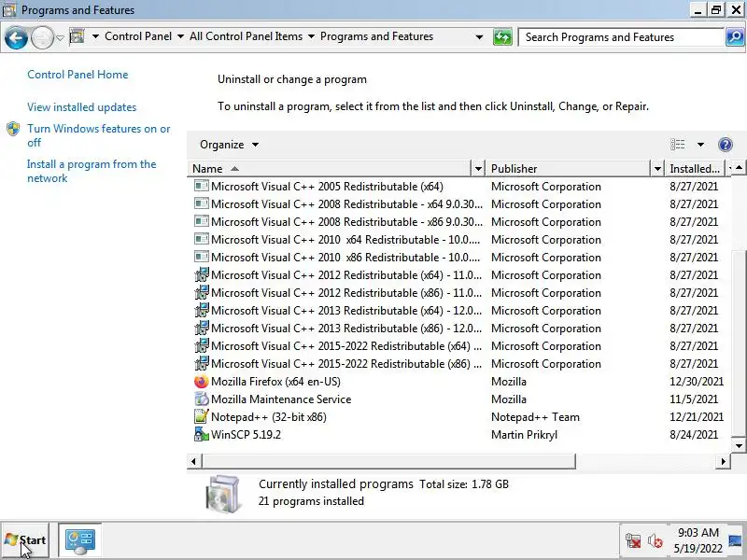This screenshot has height=560, width=747.
Task: Click the Forward navigation arrow button
Action: [x=42, y=37]
